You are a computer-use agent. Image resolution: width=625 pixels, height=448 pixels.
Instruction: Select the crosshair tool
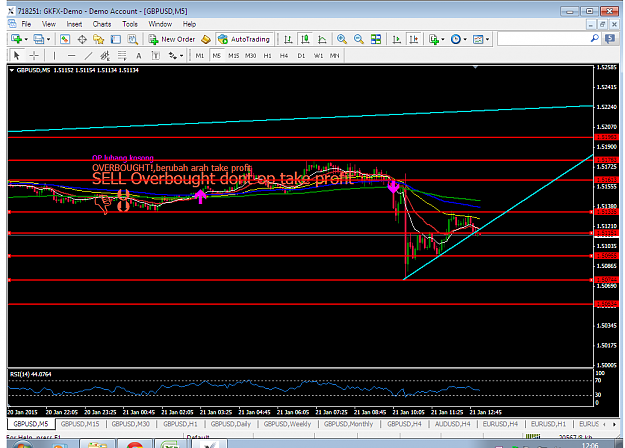[x=34, y=55]
